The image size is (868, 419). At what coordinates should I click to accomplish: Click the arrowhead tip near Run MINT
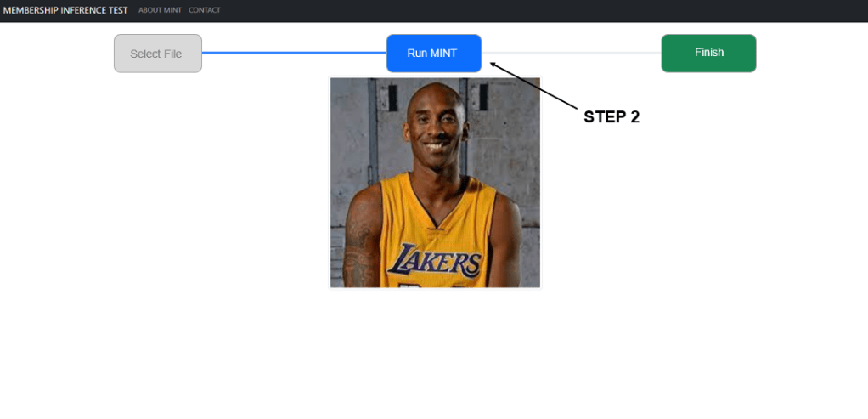pos(493,63)
